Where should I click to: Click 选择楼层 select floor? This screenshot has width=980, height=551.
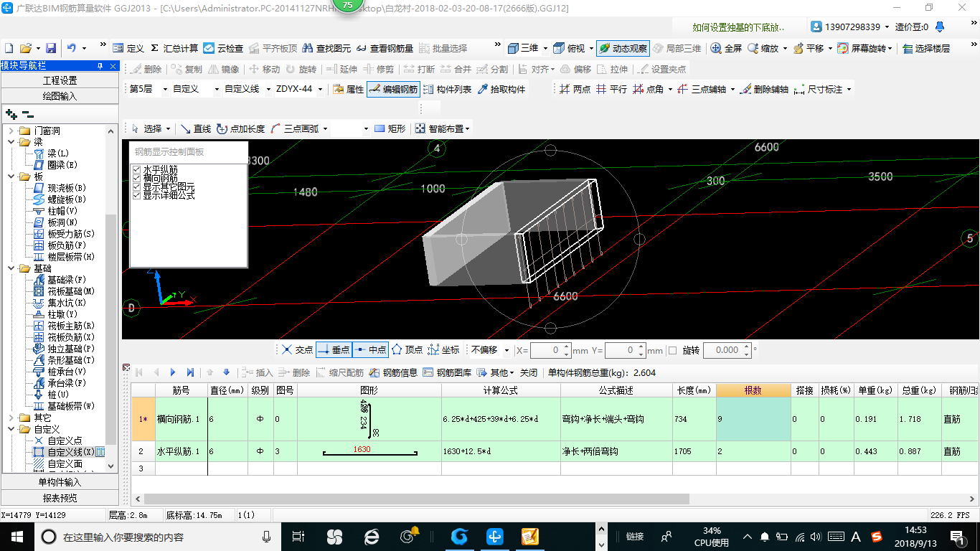pyautogui.click(x=926, y=48)
